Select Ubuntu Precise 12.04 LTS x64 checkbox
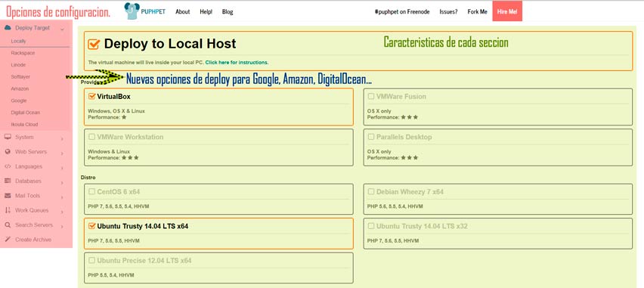 (92, 261)
